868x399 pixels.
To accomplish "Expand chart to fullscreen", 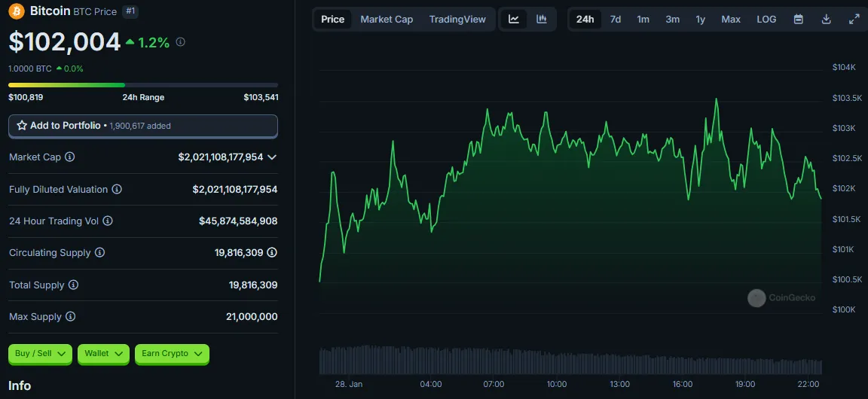I will (854, 20).
